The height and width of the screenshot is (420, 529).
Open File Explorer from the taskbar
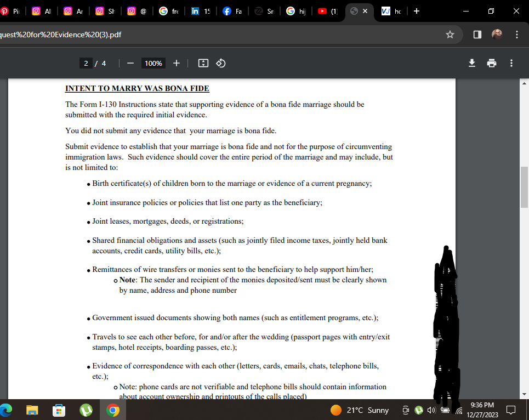[32, 410]
